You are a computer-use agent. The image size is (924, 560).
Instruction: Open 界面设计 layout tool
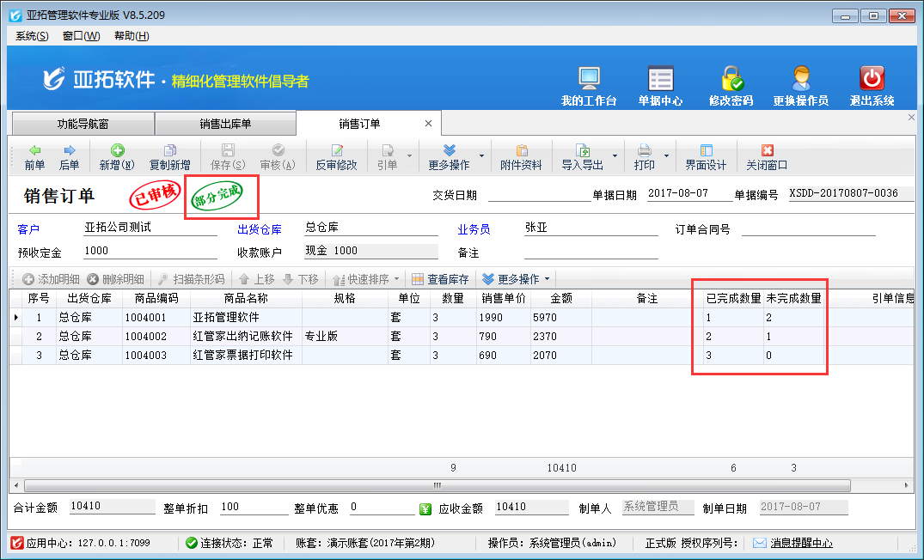pos(706,156)
